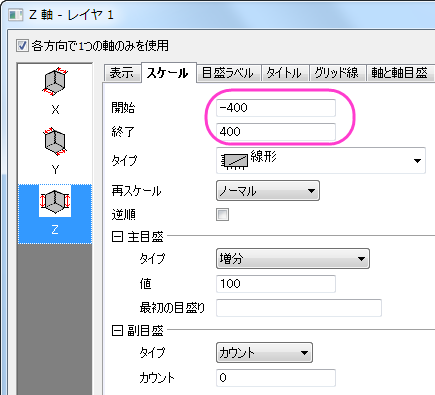435x395 pixels.
Task: Click the dialog title bar app icon
Action: 15,15
